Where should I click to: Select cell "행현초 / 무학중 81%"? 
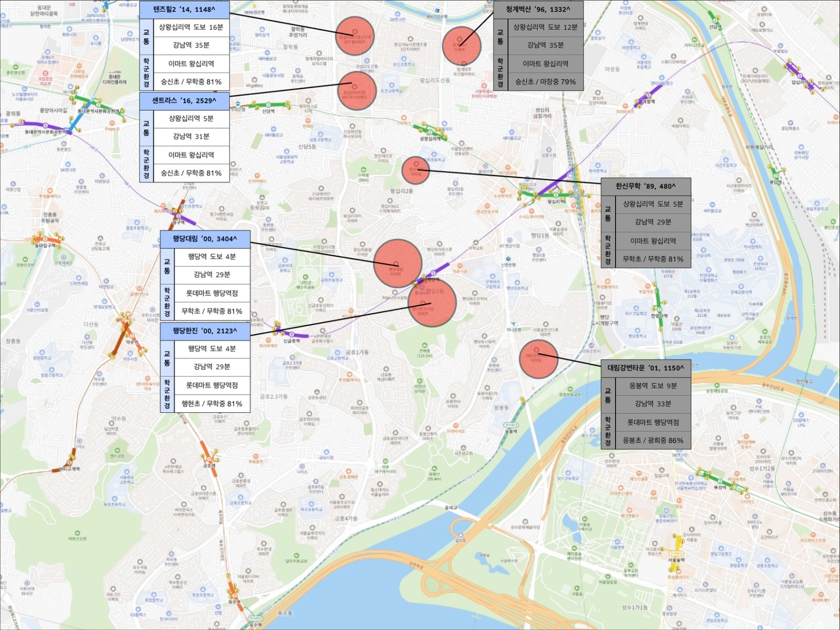212,404
